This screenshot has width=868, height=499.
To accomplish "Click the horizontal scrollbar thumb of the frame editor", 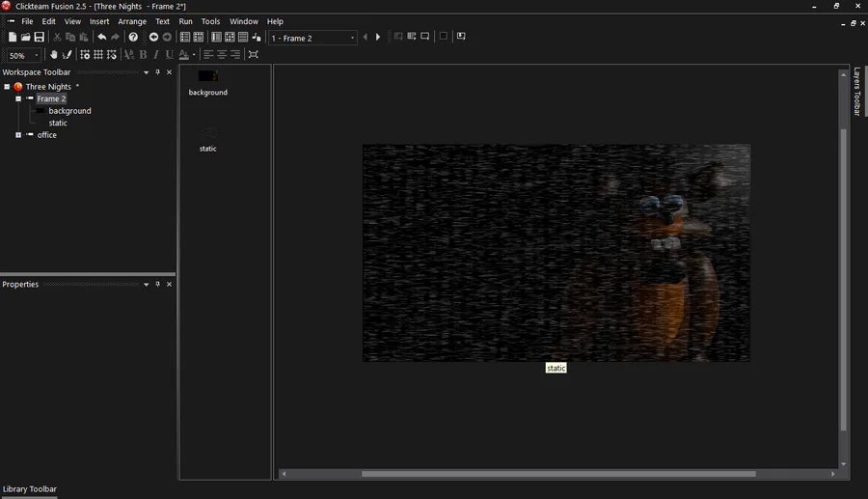I will (x=558, y=474).
